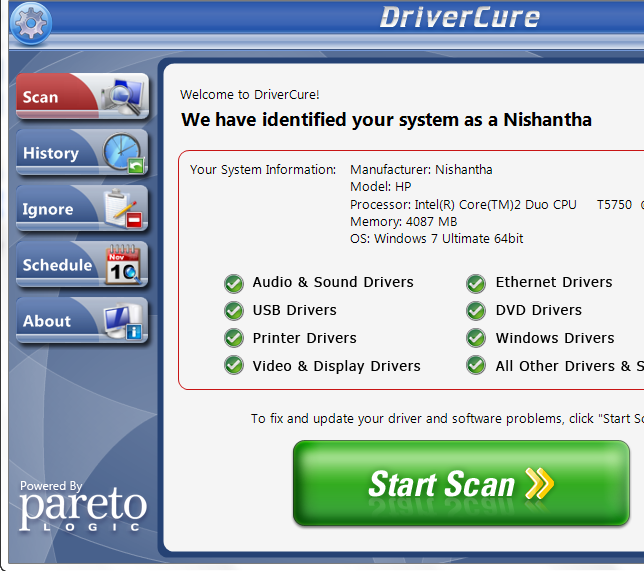Click the 'DVD Drivers' label
The width and height of the screenshot is (644, 571).
(x=538, y=310)
